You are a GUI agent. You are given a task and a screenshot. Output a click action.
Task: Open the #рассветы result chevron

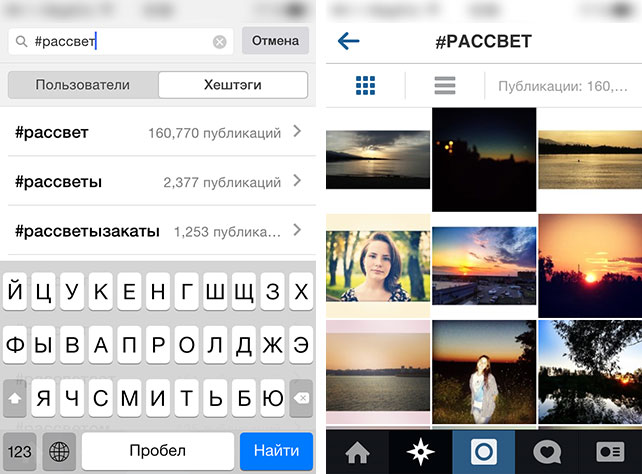coord(298,181)
